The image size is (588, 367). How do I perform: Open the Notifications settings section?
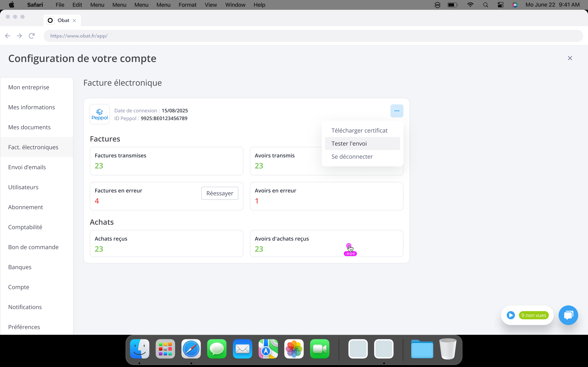point(25,307)
